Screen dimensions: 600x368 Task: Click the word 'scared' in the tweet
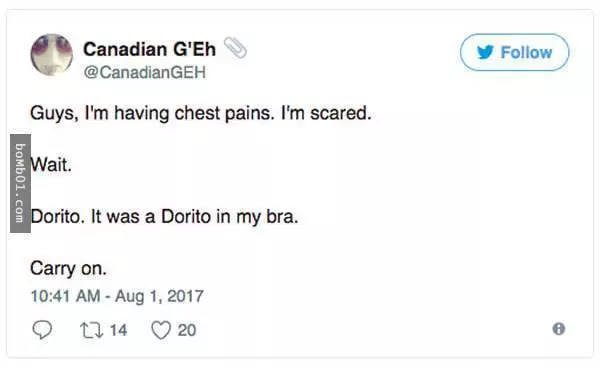[341, 113]
